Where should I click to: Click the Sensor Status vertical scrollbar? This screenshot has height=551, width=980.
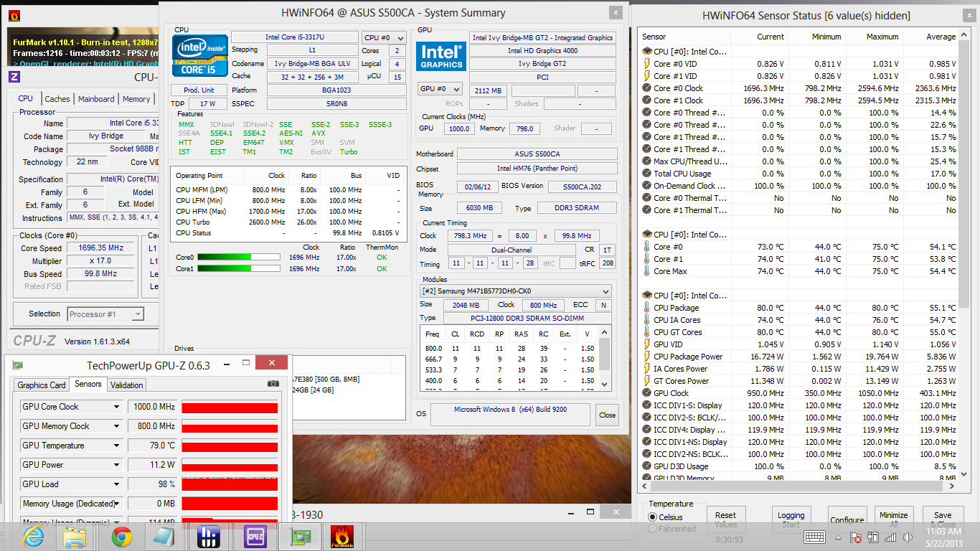point(965,254)
